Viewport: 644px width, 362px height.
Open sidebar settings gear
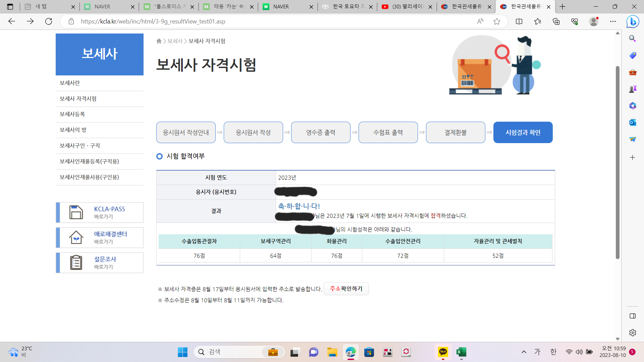coord(633,333)
